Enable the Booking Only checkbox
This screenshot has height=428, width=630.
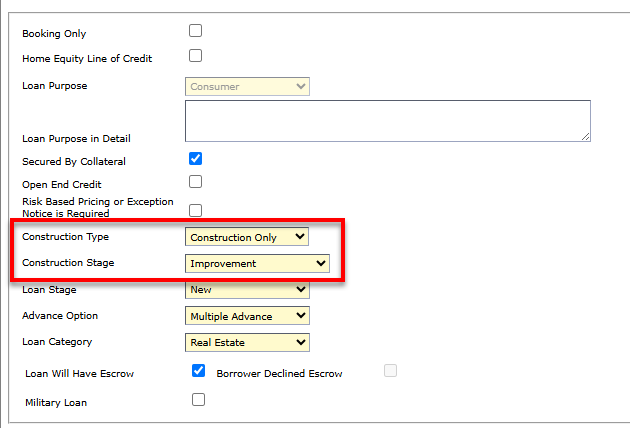pyautogui.click(x=196, y=31)
